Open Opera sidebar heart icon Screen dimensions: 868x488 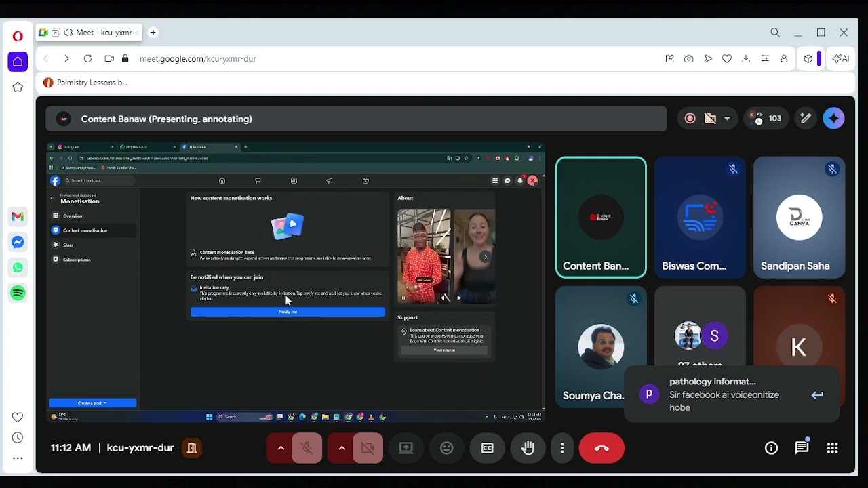[18, 417]
